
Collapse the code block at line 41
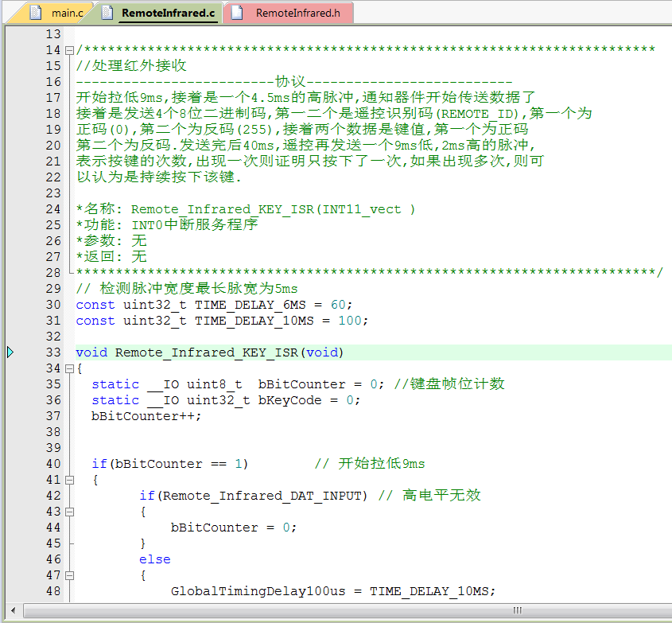(x=69, y=480)
